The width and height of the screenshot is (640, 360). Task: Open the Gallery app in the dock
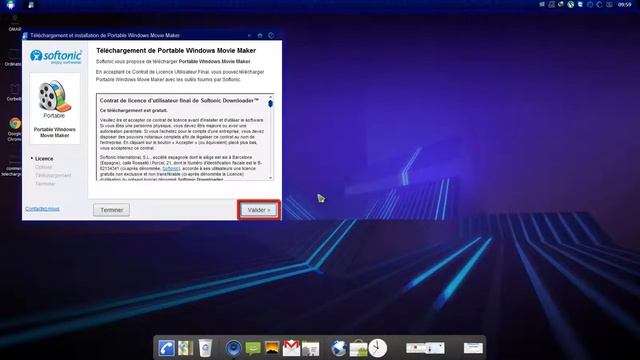click(x=272, y=348)
